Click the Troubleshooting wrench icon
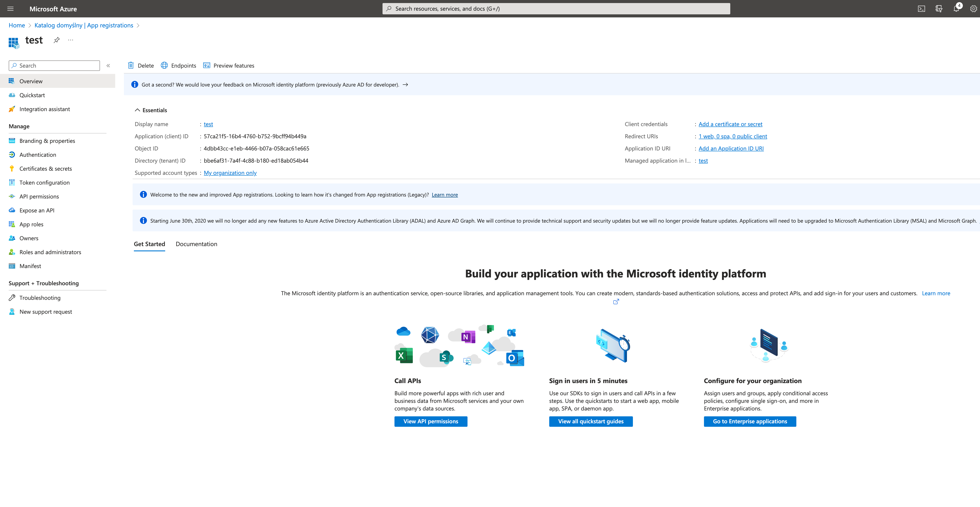Viewport: 980px width, 507px height. (12, 298)
